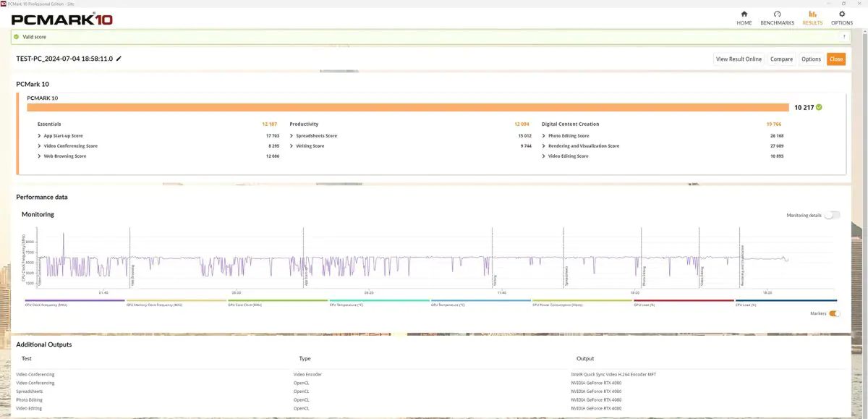Click Rendering and Visualization value 27 089

[777, 146]
